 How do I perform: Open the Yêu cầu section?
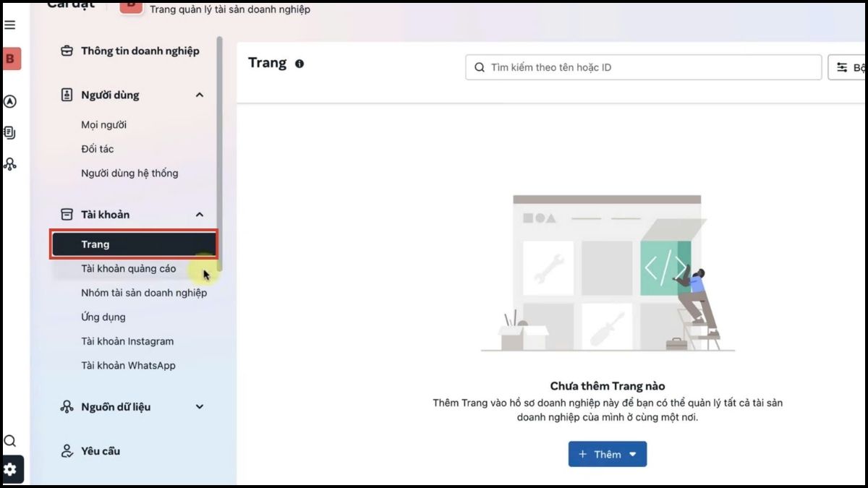pos(101,451)
